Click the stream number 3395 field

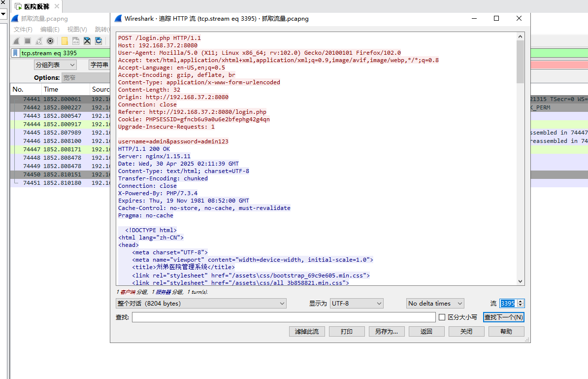(x=508, y=303)
